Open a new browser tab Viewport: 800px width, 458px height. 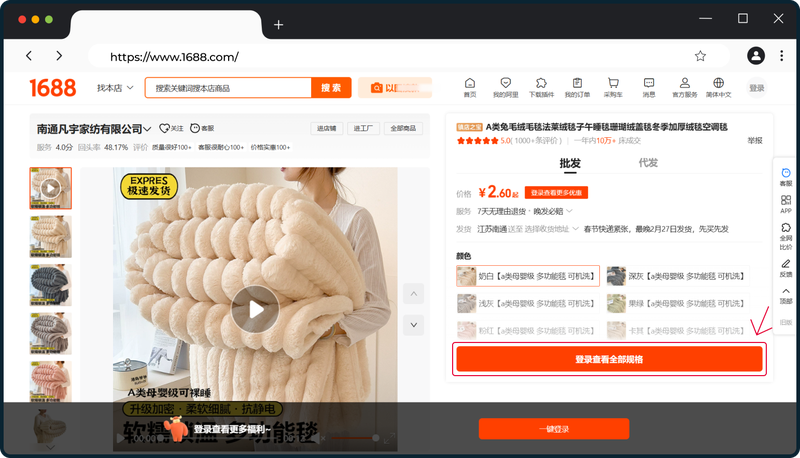[x=278, y=24]
